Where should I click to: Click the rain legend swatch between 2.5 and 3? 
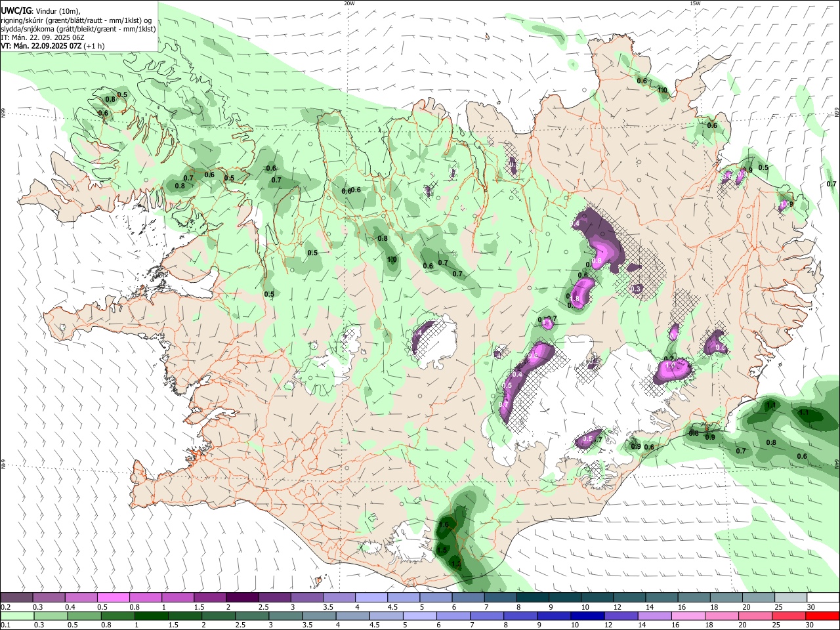[x=253, y=616]
